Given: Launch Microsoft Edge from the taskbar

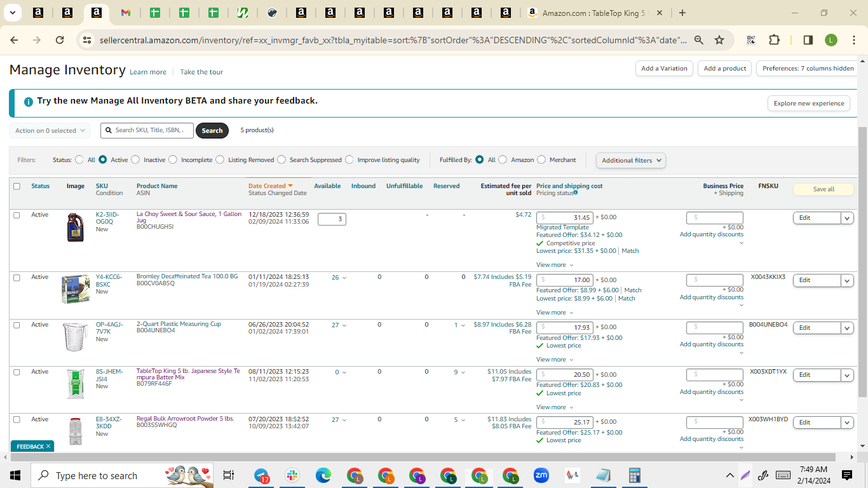Looking at the screenshot, I should click(x=323, y=475).
